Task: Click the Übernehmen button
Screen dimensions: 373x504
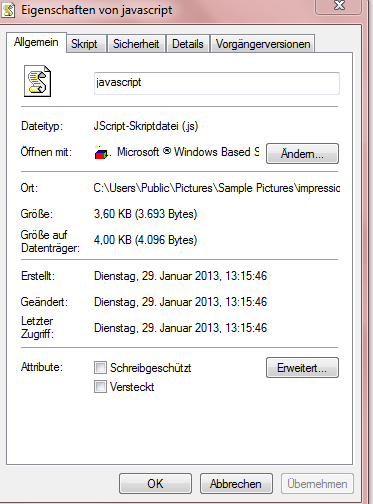Action: [x=317, y=483]
